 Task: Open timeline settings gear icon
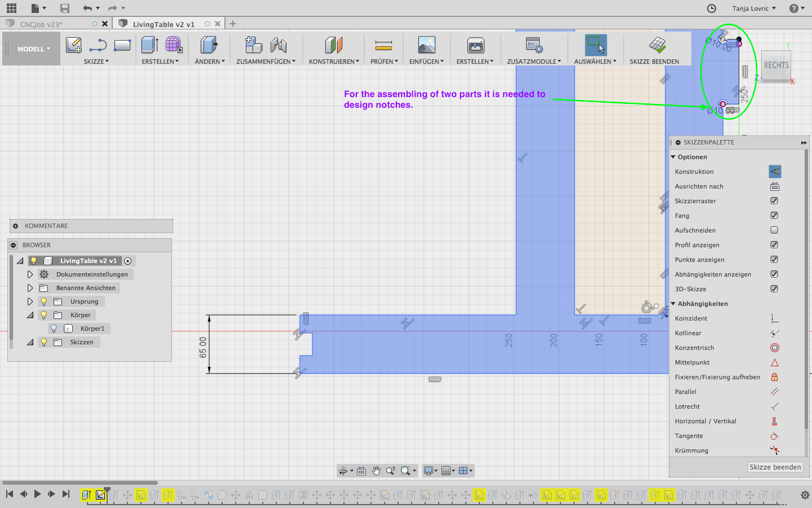tap(805, 495)
